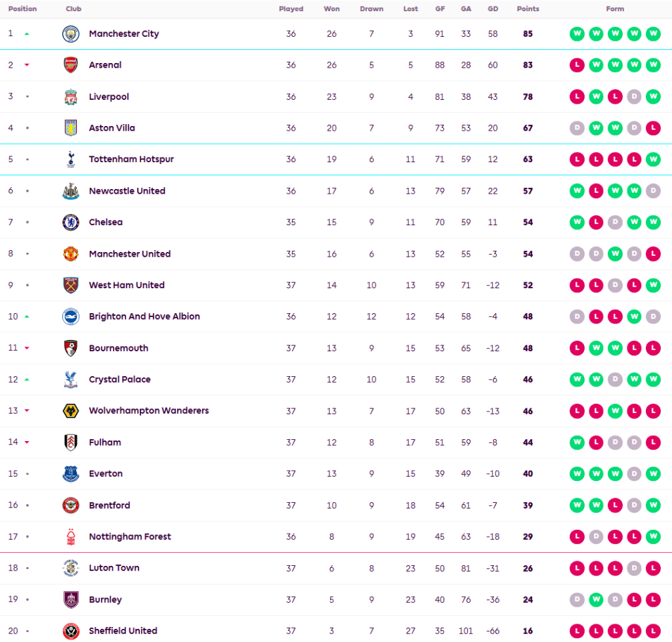Click the Tottenham Hotspur club crest
This screenshot has width=672, height=642.
70,160
